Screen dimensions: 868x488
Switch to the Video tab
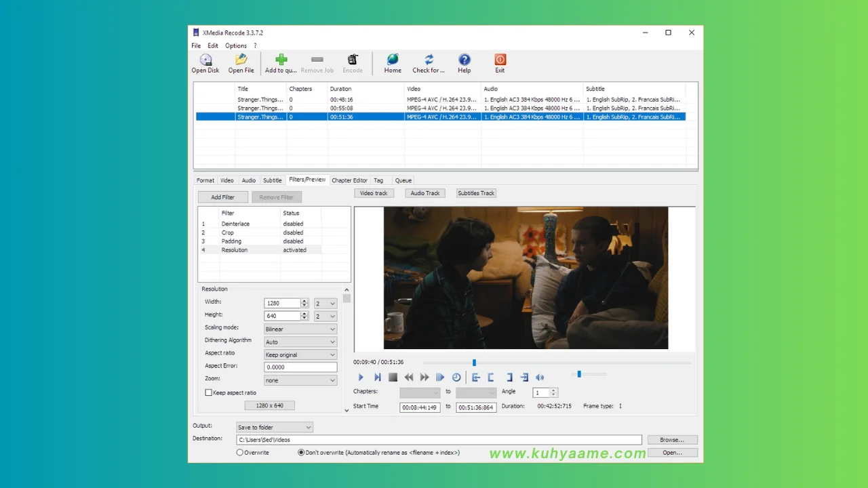pyautogui.click(x=227, y=180)
